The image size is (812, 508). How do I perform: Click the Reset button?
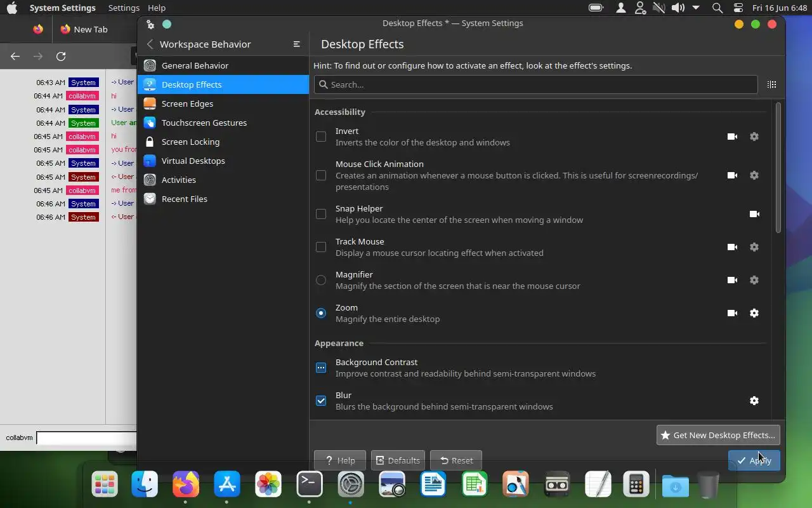pyautogui.click(x=456, y=460)
